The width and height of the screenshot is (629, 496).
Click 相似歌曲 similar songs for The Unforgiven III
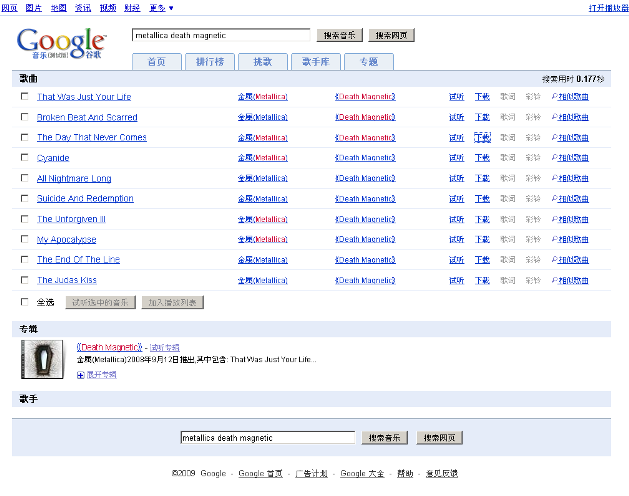coord(570,219)
